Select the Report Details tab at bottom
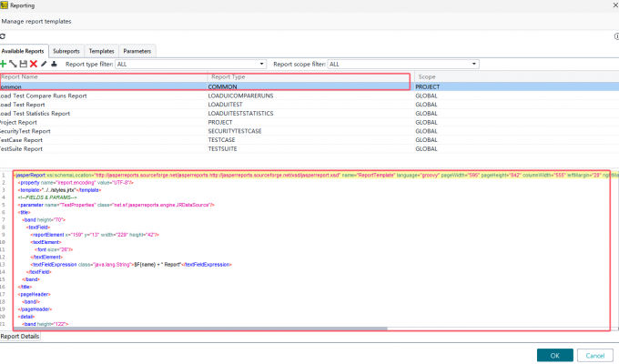Viewport: 619px width, 364px height. click(x=20, y=337)
